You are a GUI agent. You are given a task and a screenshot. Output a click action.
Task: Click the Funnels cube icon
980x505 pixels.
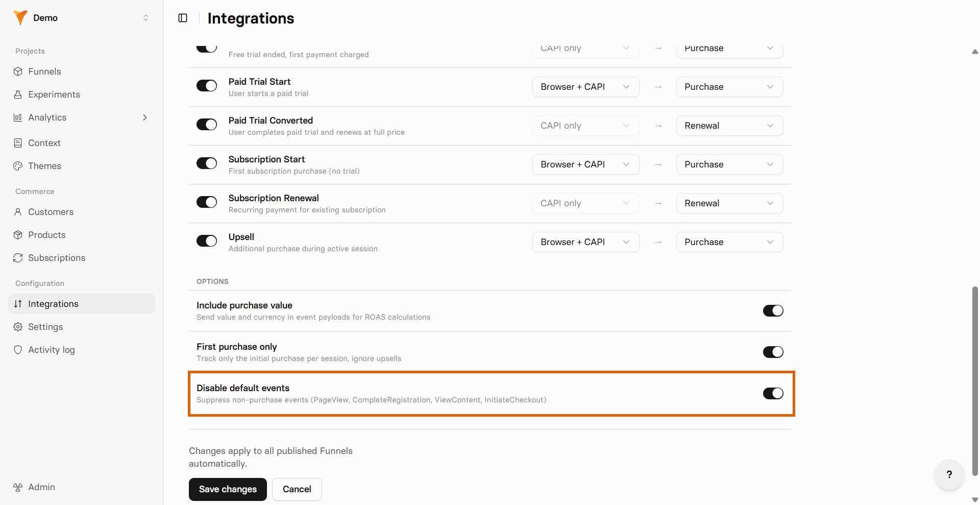point(18,71)
